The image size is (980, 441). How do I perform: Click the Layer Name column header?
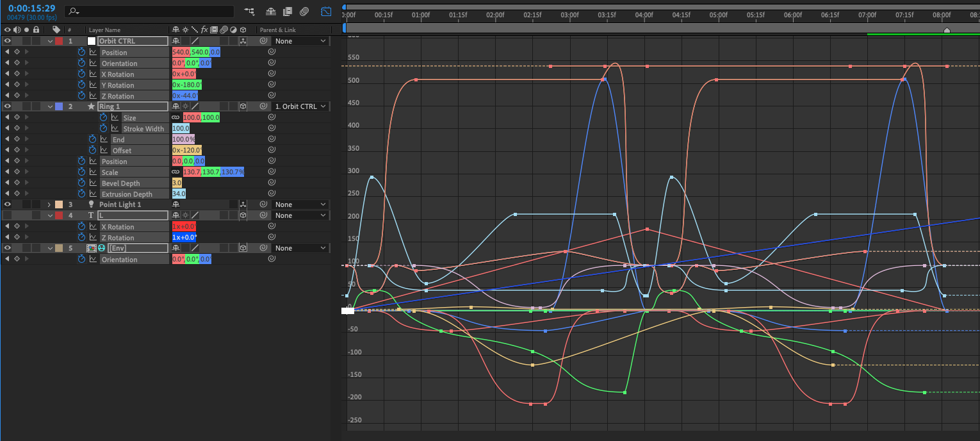click(x=104, y=30)
